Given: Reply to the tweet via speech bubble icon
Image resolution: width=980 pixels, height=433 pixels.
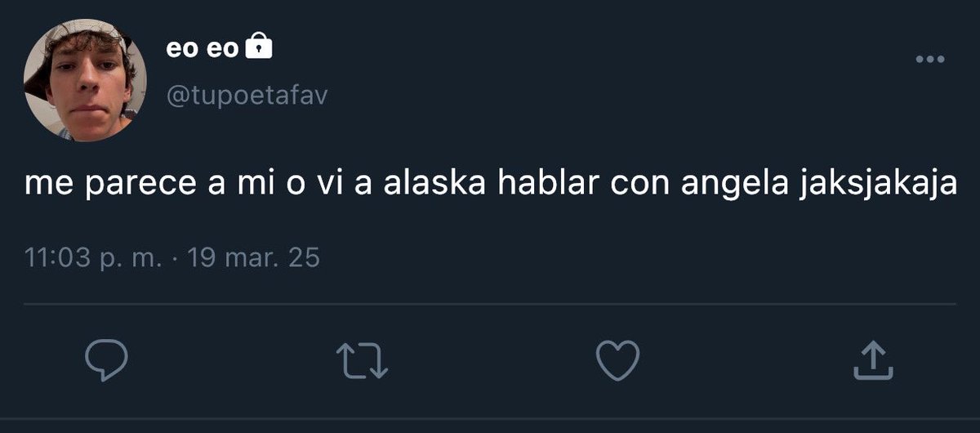Looking at the screenshot, I should click(x=106, y=360).
